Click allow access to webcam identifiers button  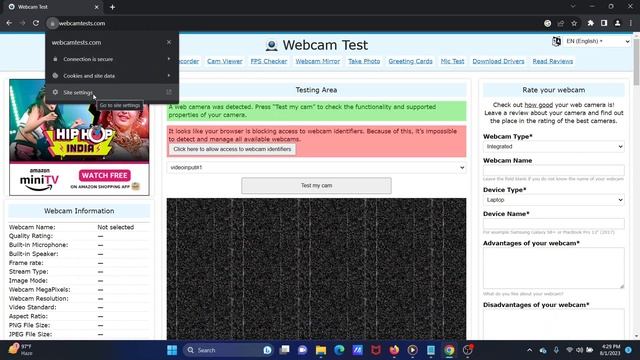point(232,149)
